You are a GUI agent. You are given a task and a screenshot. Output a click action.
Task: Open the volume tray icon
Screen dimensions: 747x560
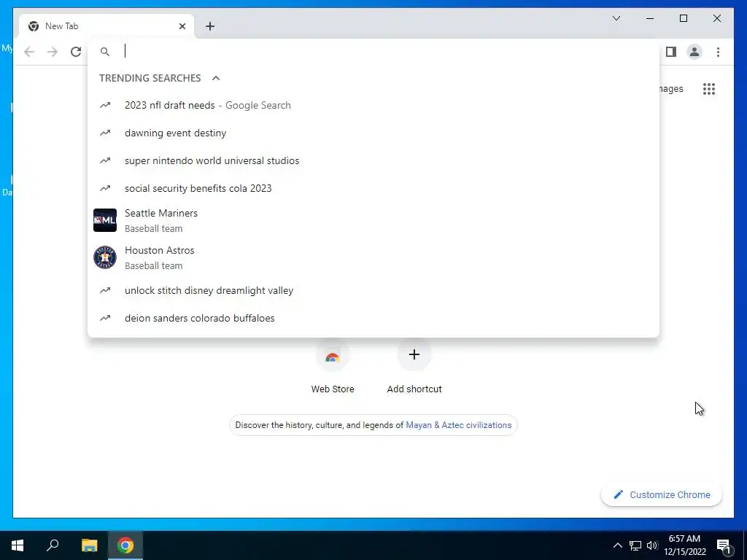point(652,545)
